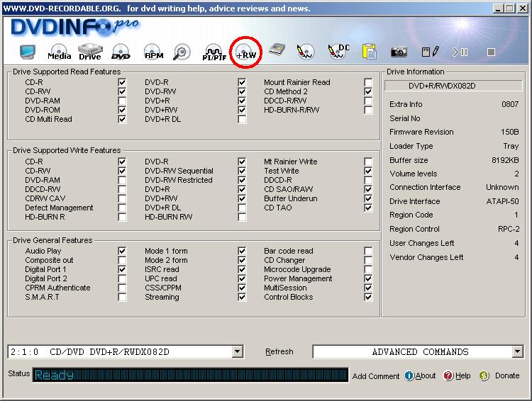Click the About info icon
The image size is (532, 401).
point(409,375)
